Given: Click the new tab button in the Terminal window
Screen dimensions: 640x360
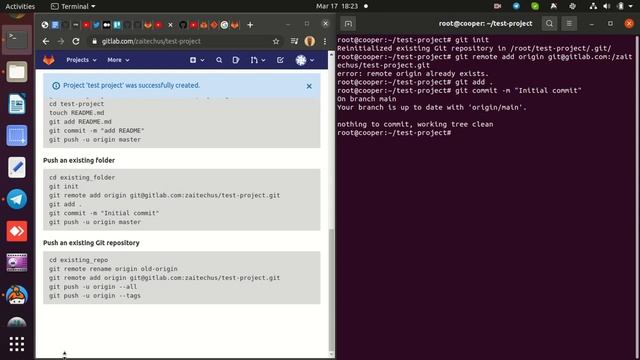Looking at the screenshot, I should pyautogui.click(x=348, y=24).
